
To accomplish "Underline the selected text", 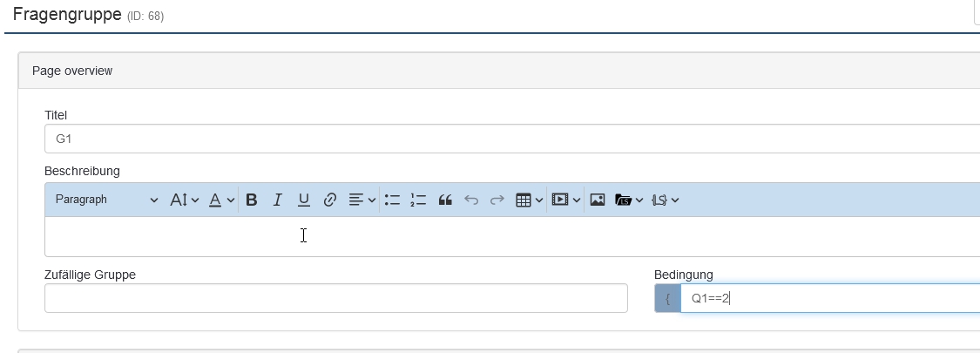I will point(304,200).
